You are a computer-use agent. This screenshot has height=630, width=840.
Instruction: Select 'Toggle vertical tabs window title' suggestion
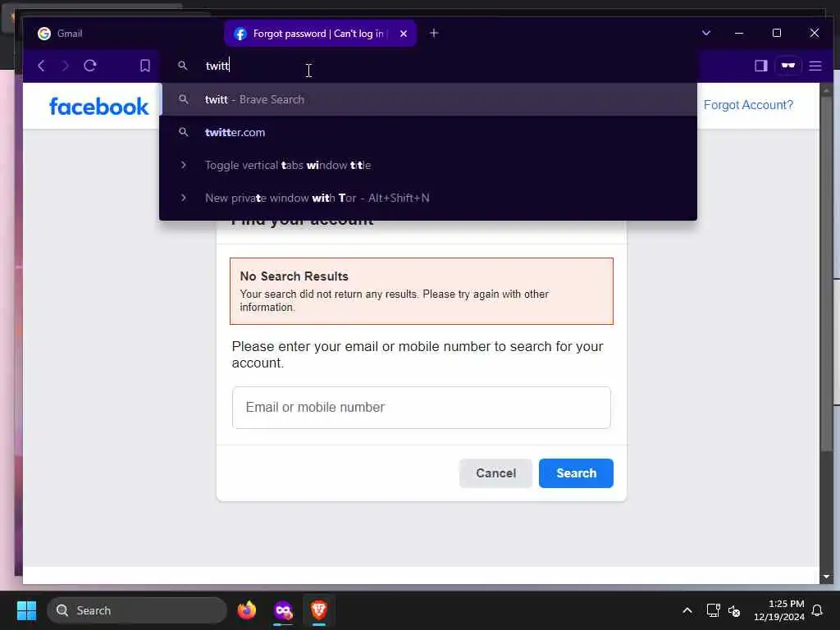tap(428, 165)
